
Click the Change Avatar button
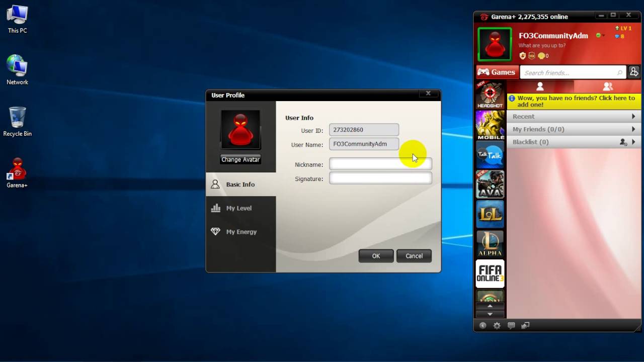pyautogui.click(x=240, y=159)
